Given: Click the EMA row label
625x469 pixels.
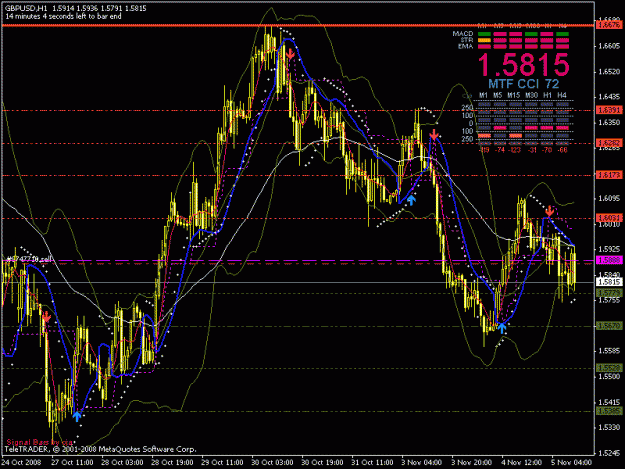Looking at the screenshot, I should point(466,46).
